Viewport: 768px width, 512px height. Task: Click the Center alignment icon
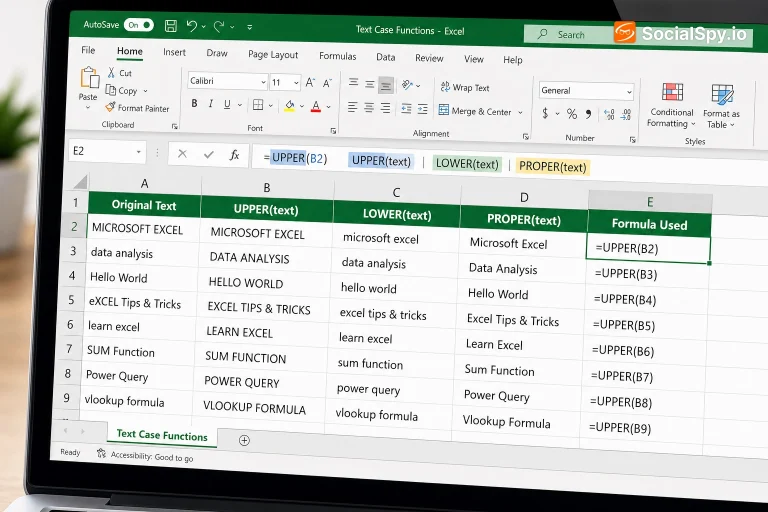click(x=369, y=107)
